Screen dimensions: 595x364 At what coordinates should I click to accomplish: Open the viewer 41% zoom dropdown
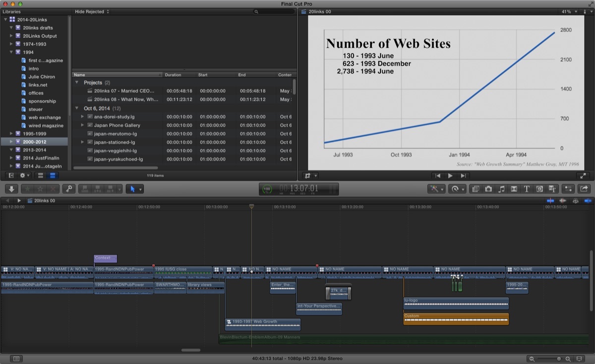568,11
